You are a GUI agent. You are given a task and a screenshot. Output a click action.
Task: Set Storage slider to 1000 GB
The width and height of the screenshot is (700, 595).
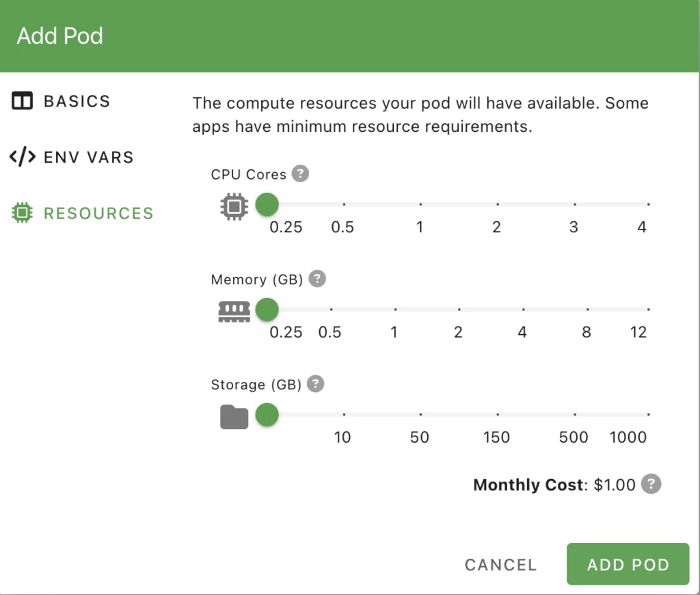647,414
